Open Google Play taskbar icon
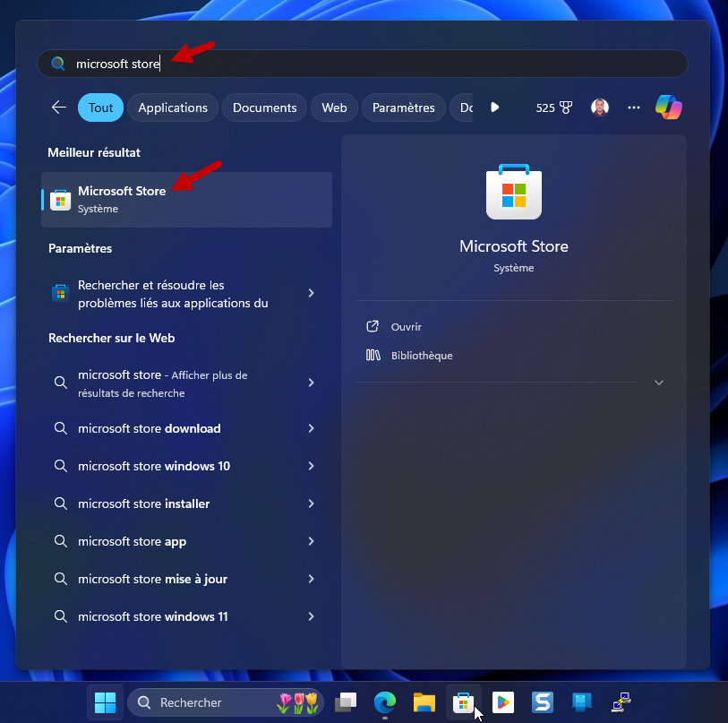 coord(503,702)
